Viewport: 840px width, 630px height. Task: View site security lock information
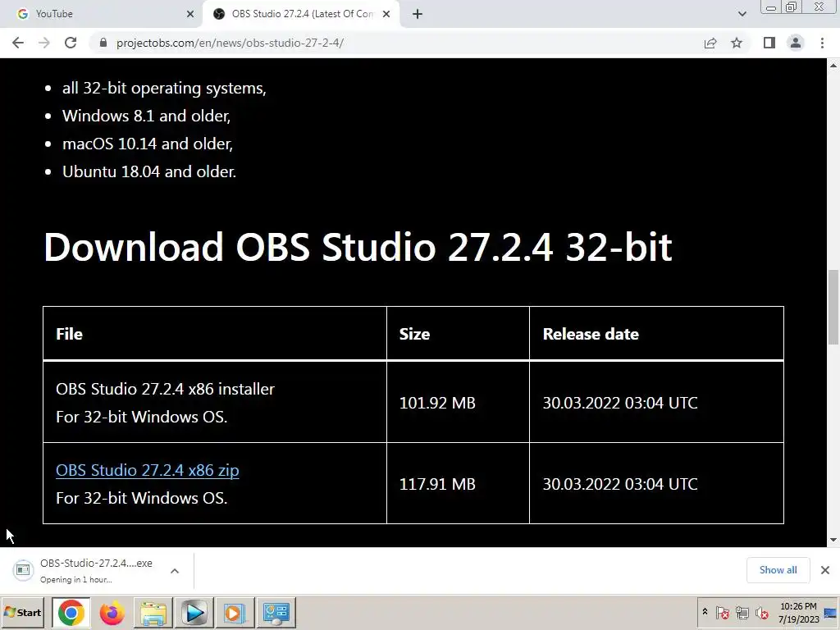coord(103,43)
